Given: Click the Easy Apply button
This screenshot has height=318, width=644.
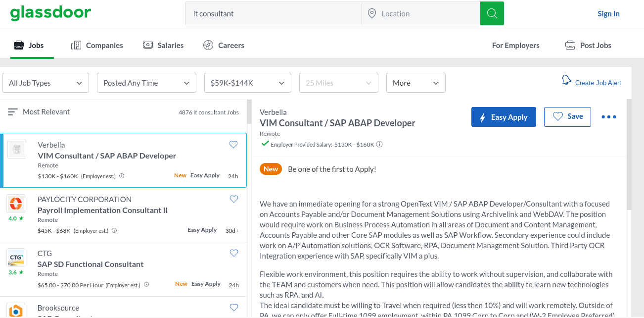Looking at the screenshot, I should click(x=504, y=117).
